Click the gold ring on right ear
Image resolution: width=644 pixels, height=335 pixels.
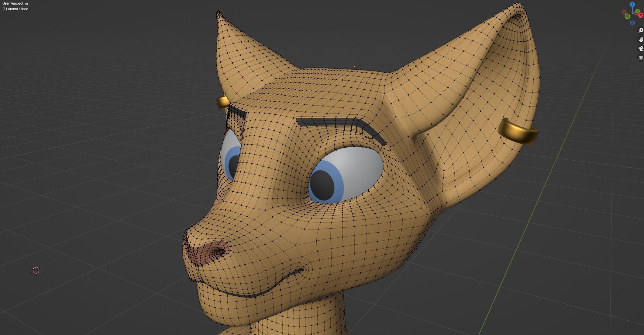(x=518, y=131)
